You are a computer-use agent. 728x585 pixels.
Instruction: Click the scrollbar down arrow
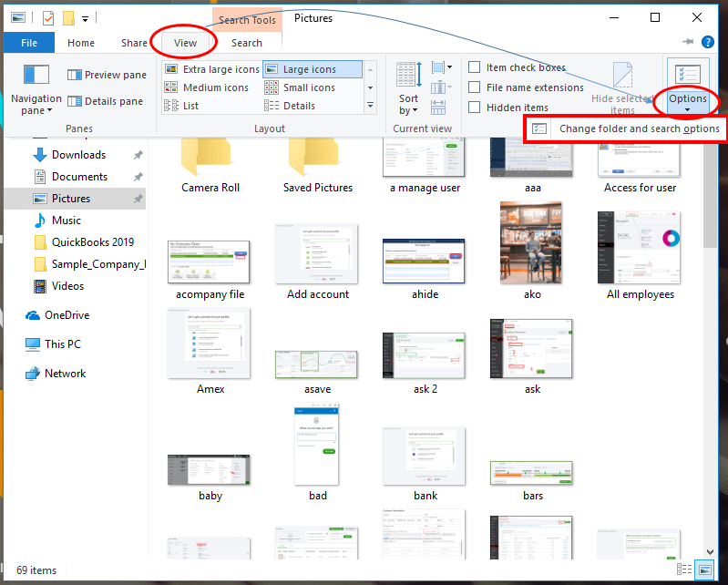coord(710,552)
